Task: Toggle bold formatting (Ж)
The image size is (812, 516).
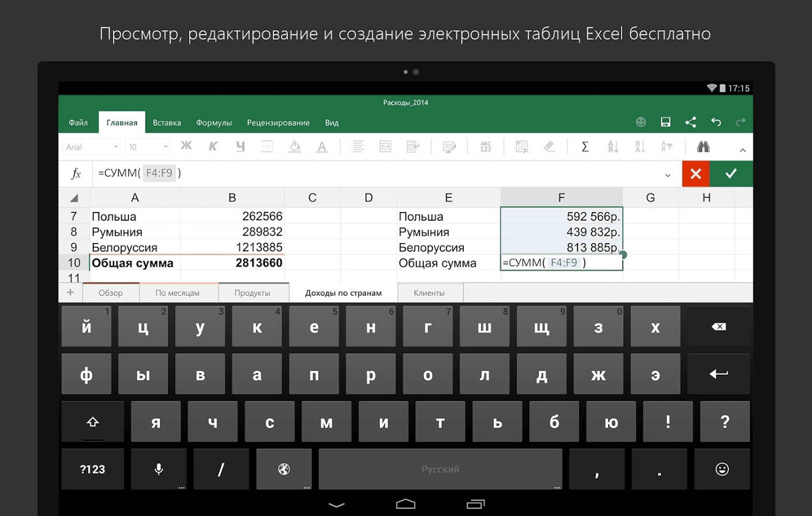Action: 186,146
